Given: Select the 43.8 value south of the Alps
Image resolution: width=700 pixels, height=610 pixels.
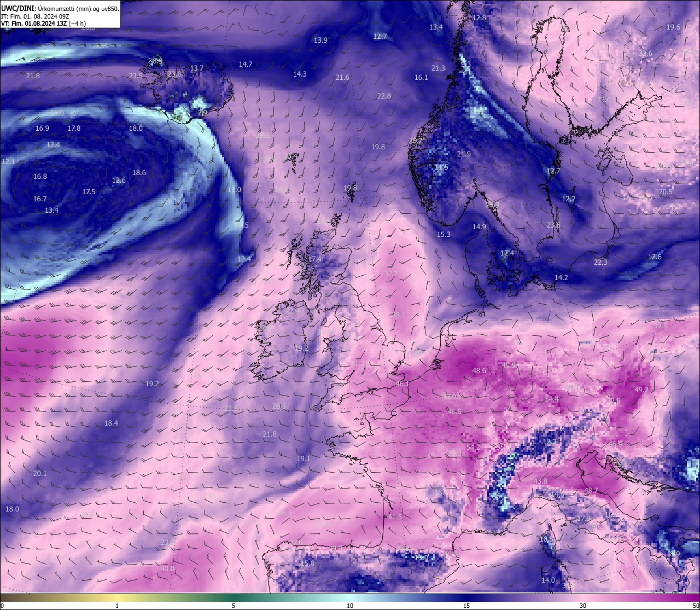Looking at the screenshot, I should pyautogui.click(x=540, y=481).
